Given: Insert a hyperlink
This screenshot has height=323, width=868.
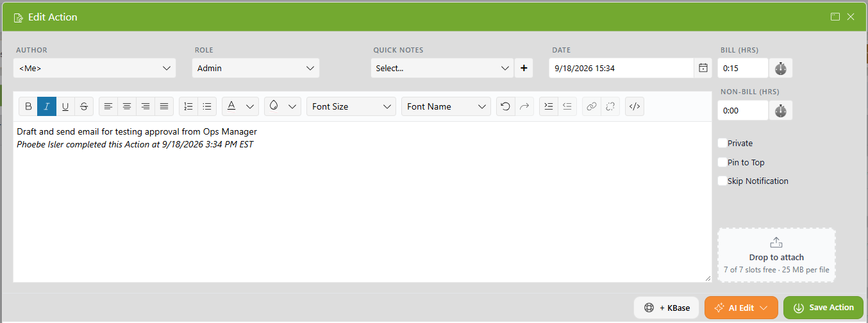Looking at the screenshot, I should (592, 106).
